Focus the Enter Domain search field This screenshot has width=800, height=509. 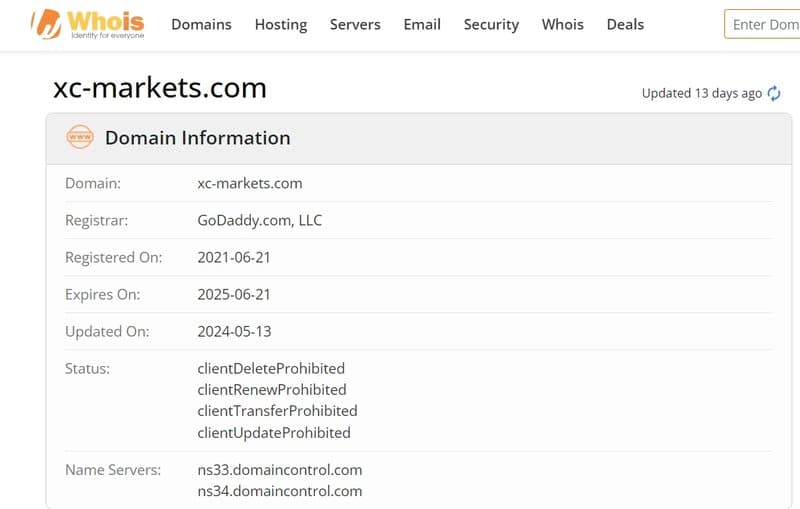(762, 24)
